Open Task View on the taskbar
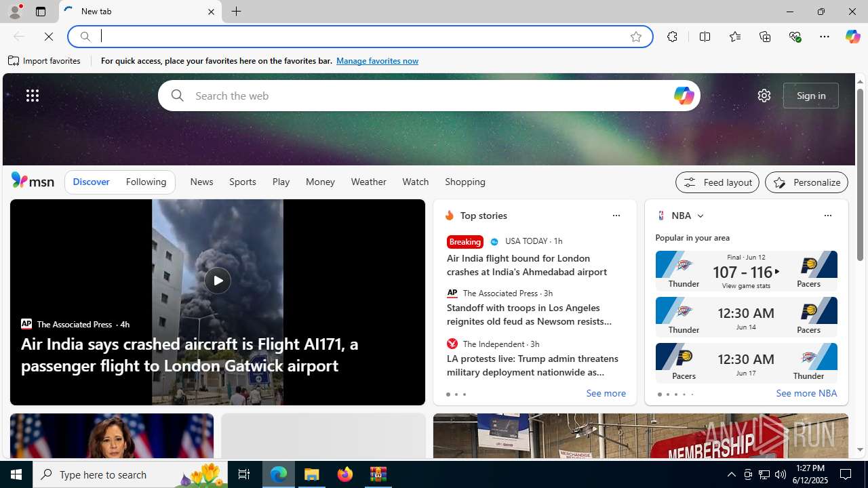This screenshot has height=488, width=868. 244,474
